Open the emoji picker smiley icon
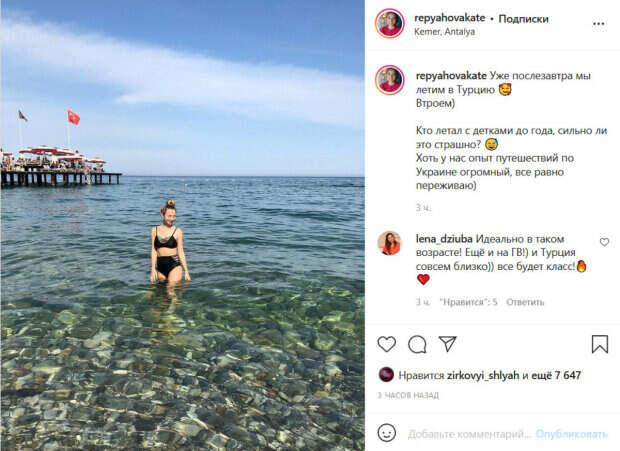Screen dimensions: 620x451 [x=386, y=433]
